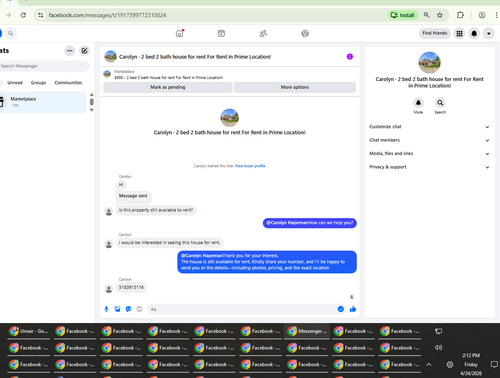Bookmark this page with star icon
Viewport: 500px width, 378px height.
tap(440, 15)
